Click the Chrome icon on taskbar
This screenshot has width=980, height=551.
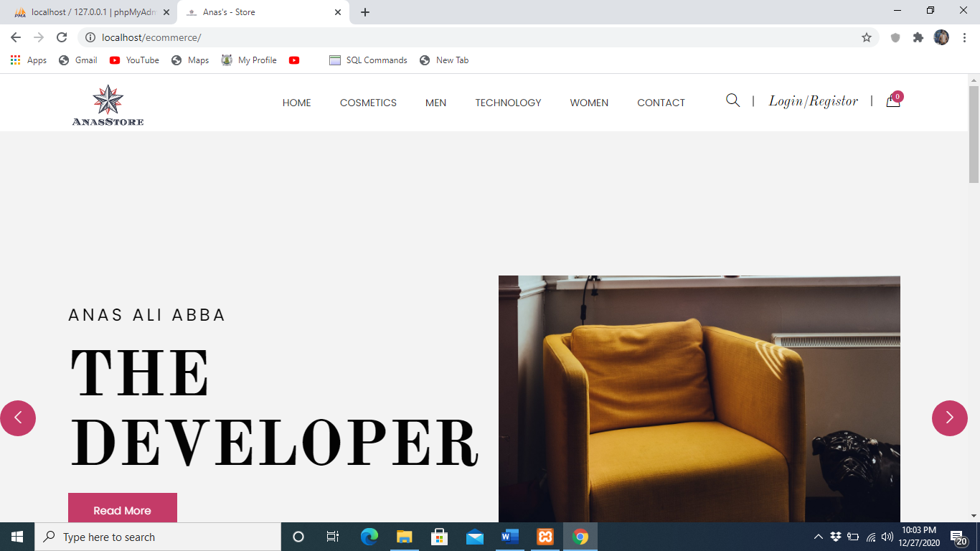580,537
